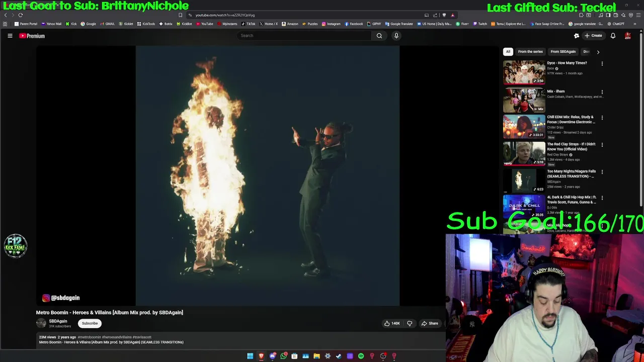This screenshot has height=362, width=644.
Task: Open the Kick bookmark
Action: (71, 24)
